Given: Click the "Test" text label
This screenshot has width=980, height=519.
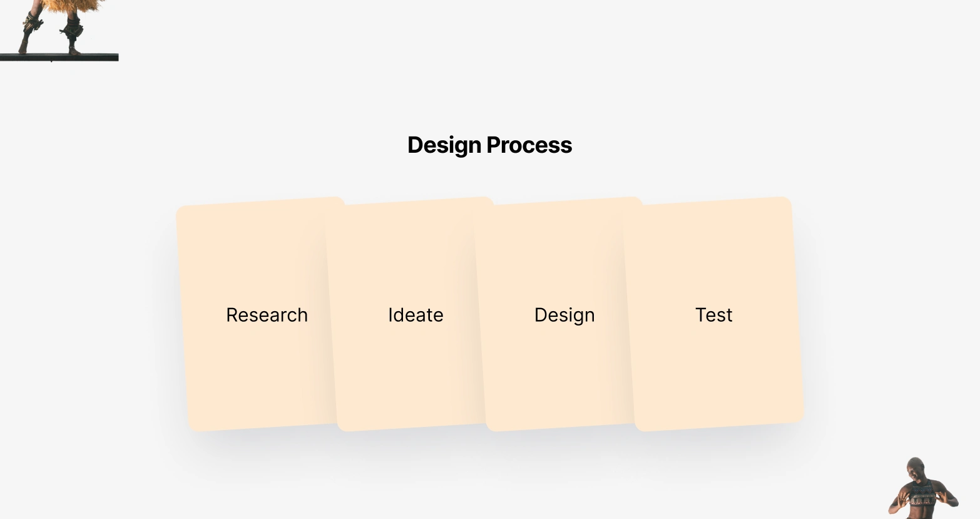Looking at the screenshot, I should [713, 315].
